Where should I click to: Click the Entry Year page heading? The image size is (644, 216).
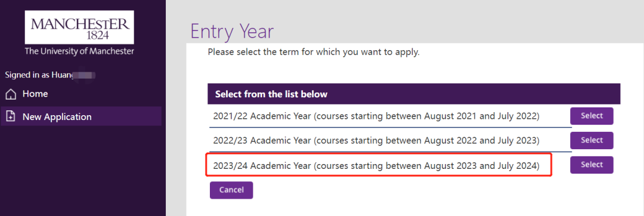coord(232,32)
